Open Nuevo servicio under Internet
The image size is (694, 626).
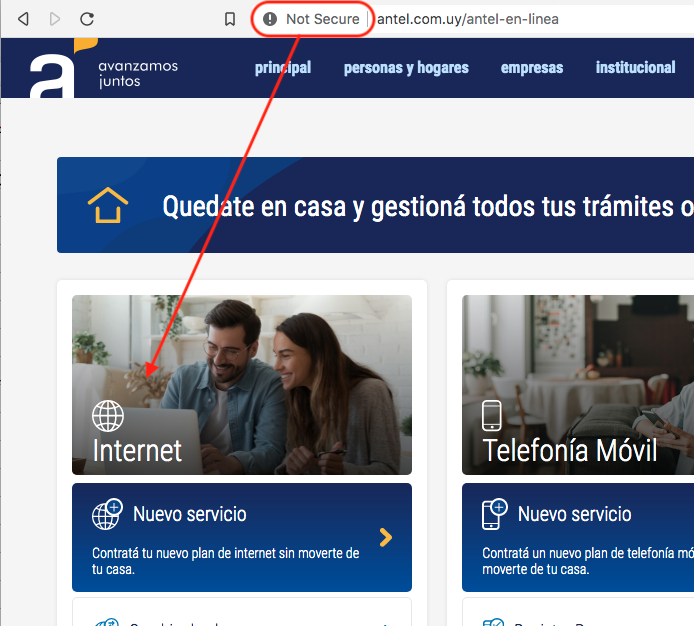pos(242,537)
